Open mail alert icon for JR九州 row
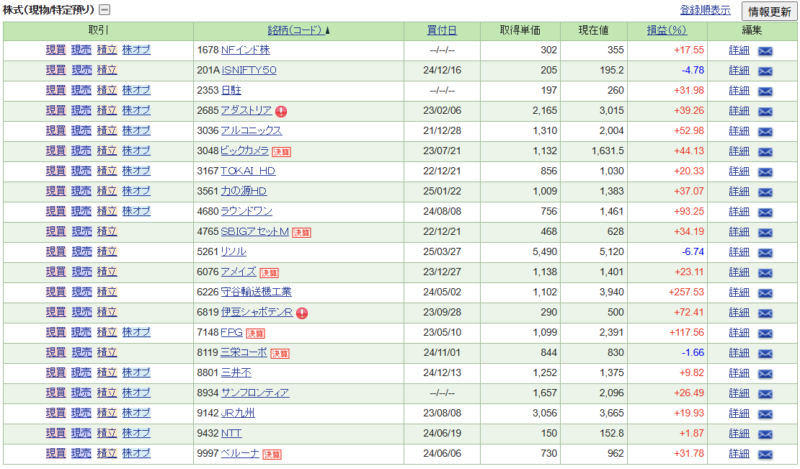 (x=765, y=414)
